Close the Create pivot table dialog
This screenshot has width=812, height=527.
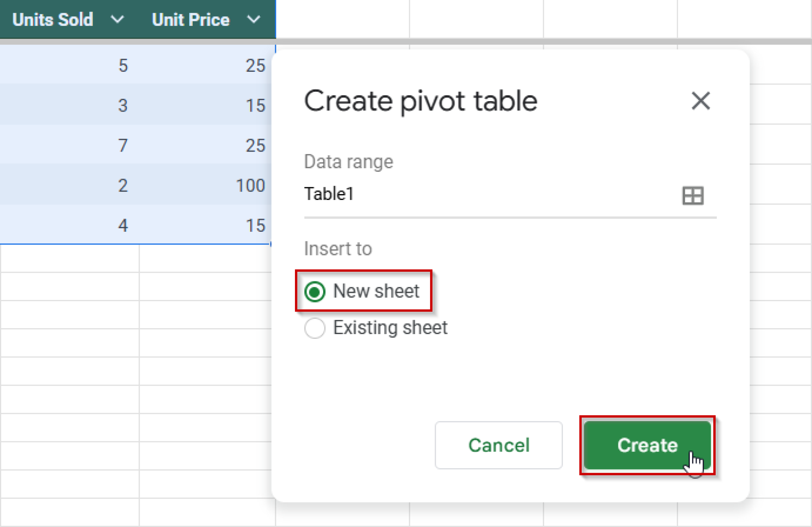click(x=700, y=101)
